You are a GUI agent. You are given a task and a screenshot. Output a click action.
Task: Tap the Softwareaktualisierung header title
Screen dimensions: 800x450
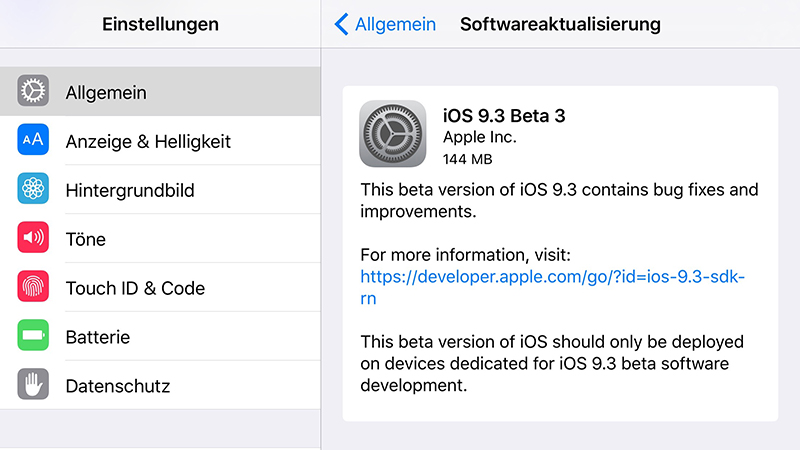tap(560, 24)
